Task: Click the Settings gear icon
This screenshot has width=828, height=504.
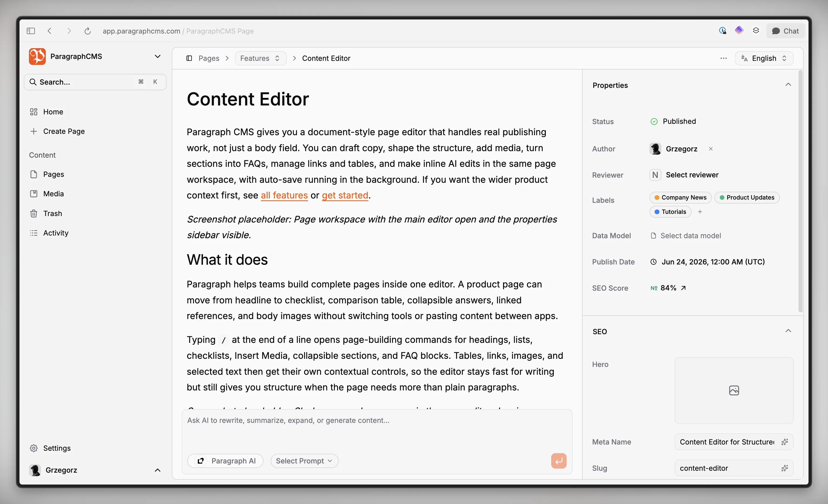Action: pyautogui.click(x=34, y=448)
